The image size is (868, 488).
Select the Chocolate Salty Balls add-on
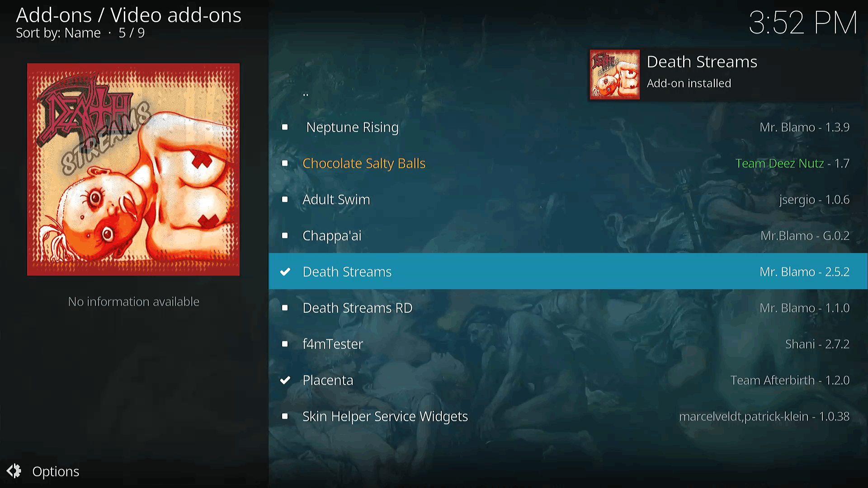tap(568, 163)
